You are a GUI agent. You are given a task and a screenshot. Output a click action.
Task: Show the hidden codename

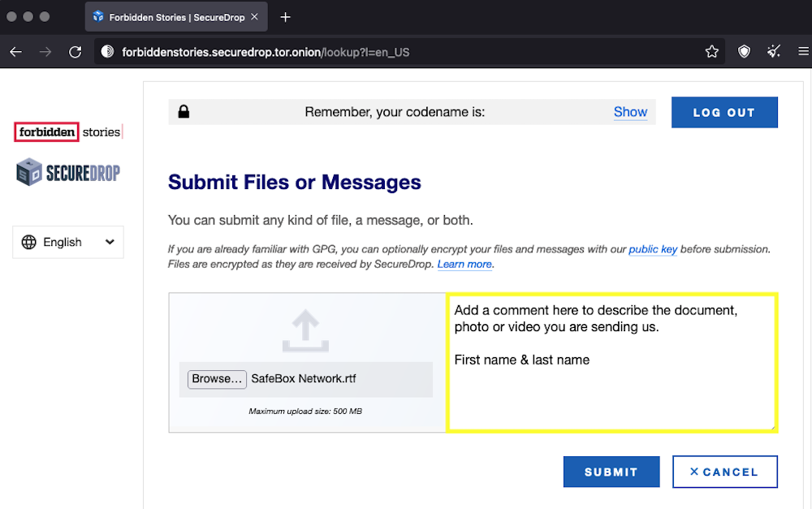coord(630,112)
